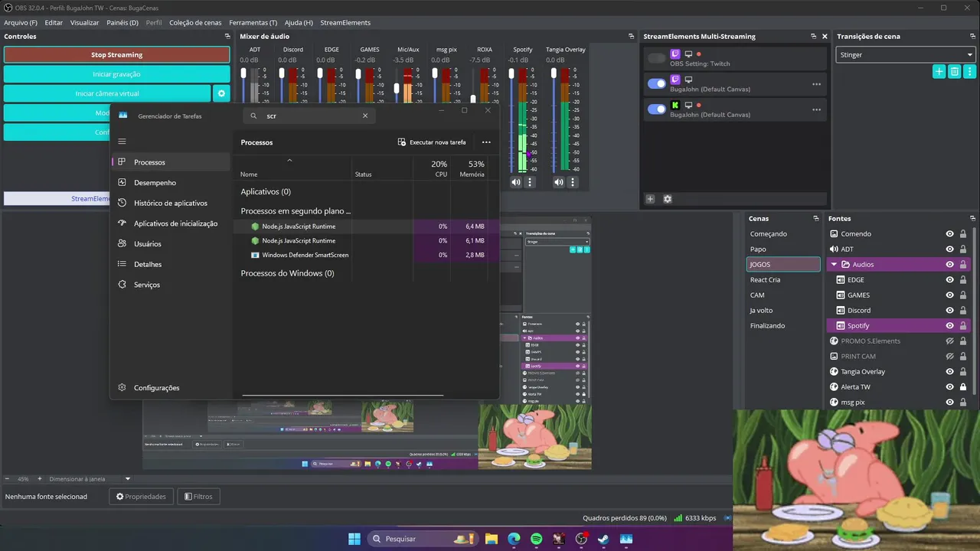Zoom in the preview with plus

point(40,479)
